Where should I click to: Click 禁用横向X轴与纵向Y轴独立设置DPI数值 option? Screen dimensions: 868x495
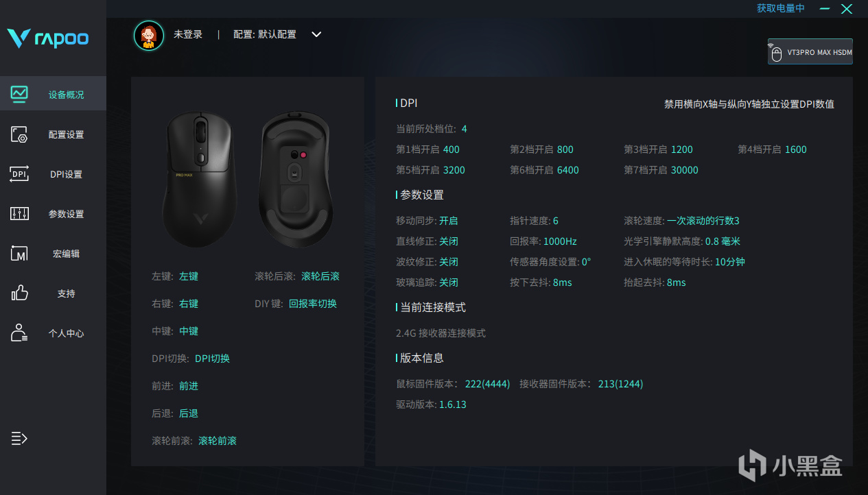[749, 104]
